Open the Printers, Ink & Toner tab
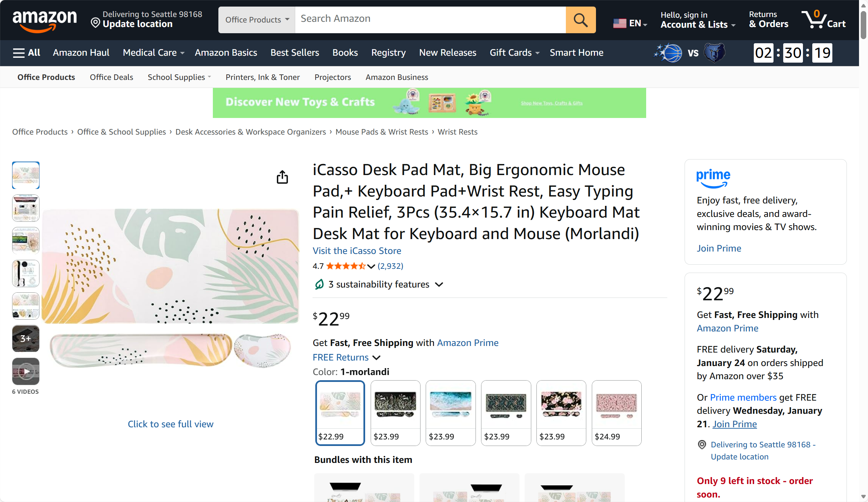The height and width of the screenshot is (502, 868). (262, 77)
